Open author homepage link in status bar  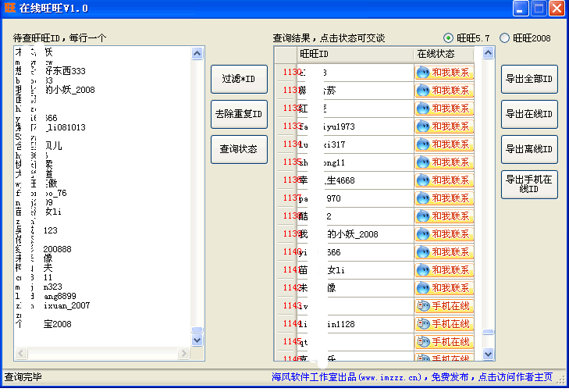[412, 377]
